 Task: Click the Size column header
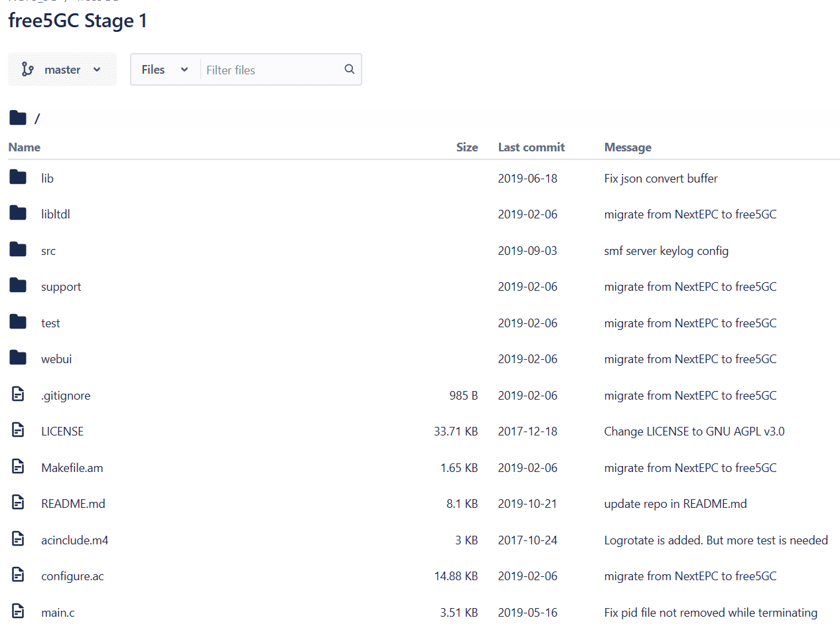pos(467,147)
